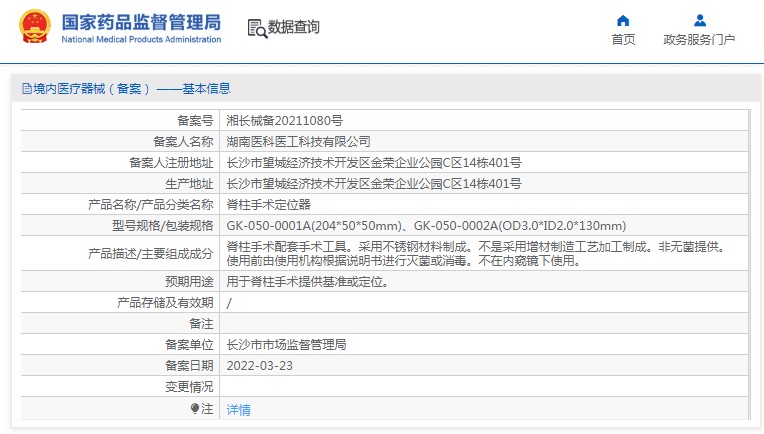This screenshot has width=764, height=434.
Task: Click the 备案人注册地址 address value
Action: point(374,162)
